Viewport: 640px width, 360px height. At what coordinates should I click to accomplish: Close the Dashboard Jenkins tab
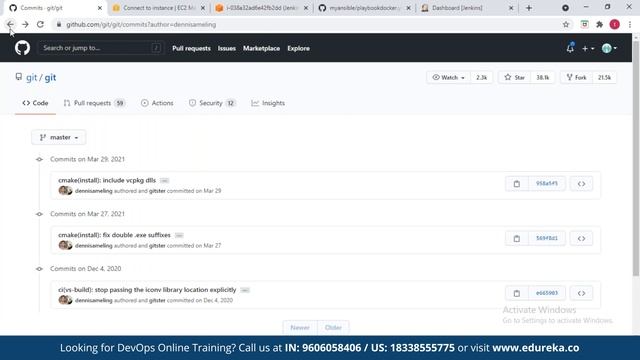[511, 8]
